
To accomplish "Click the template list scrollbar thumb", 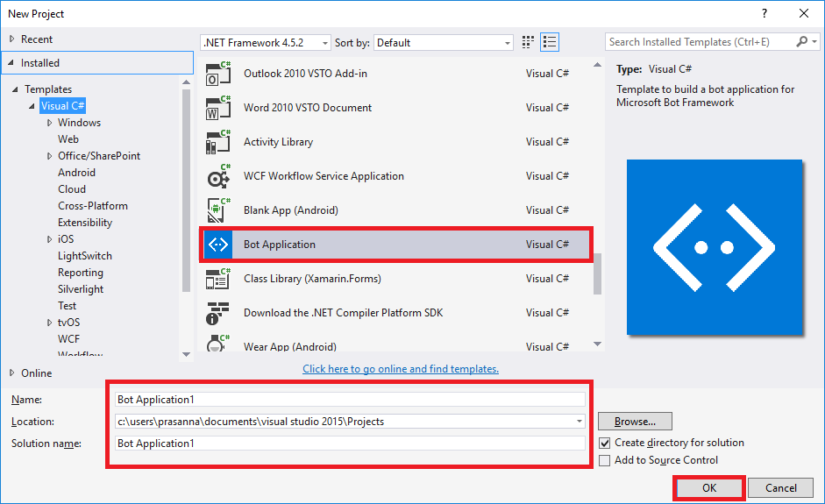I will 597,273.
